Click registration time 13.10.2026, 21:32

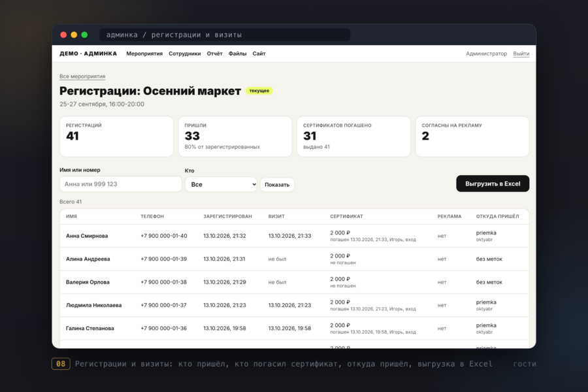pos(225,236)
